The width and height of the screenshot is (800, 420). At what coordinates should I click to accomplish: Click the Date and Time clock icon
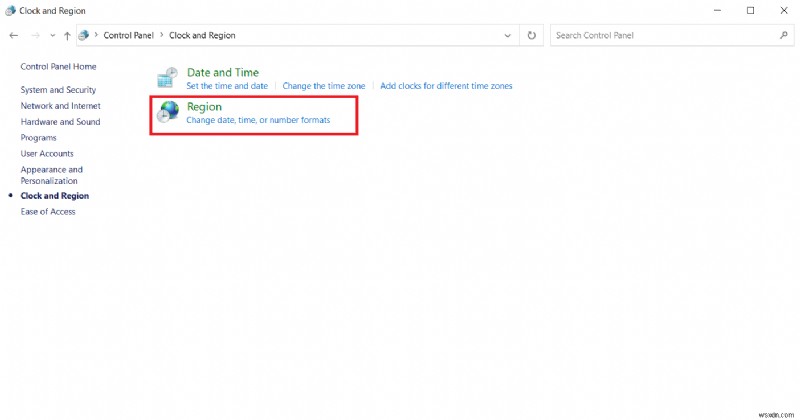[x=168, y=78]
